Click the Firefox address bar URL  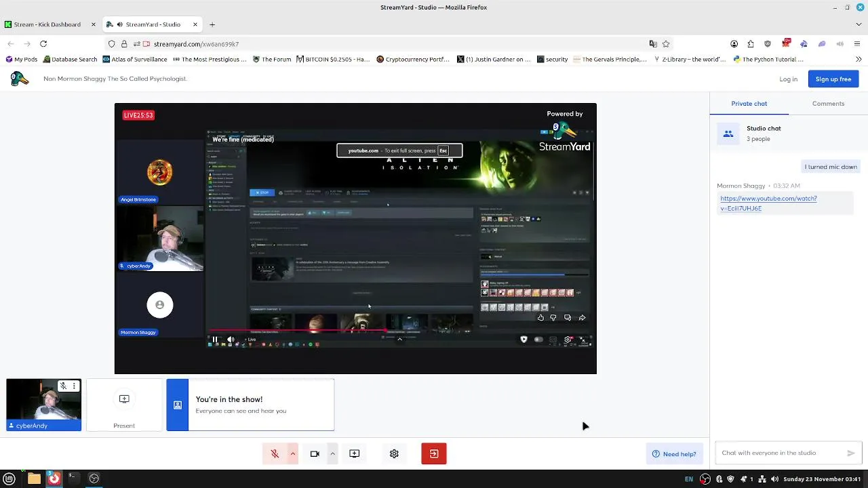(196, 44)
